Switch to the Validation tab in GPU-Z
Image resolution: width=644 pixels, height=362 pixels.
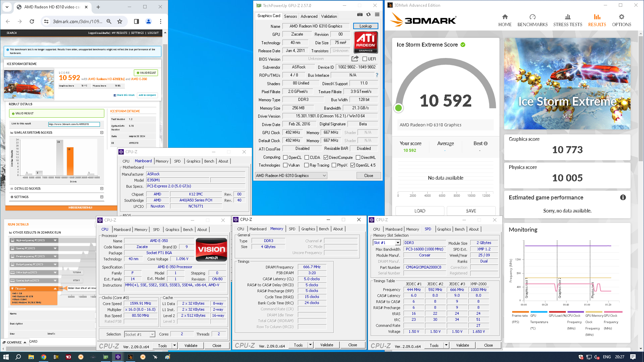(x=329, y=16)
